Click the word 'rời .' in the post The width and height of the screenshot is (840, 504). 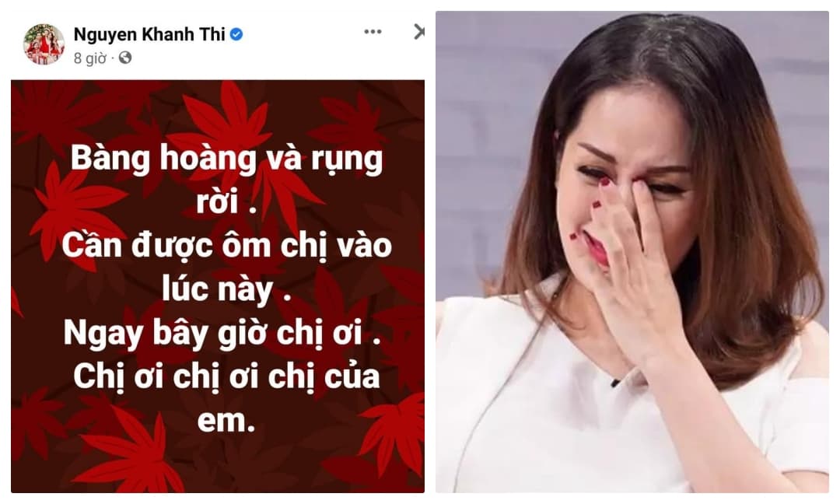(226, 202)
